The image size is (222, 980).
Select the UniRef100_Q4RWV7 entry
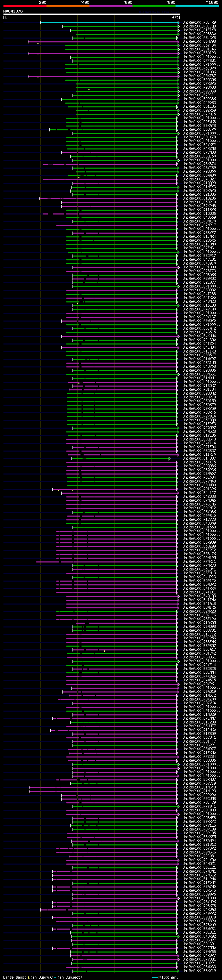point(199,955)
